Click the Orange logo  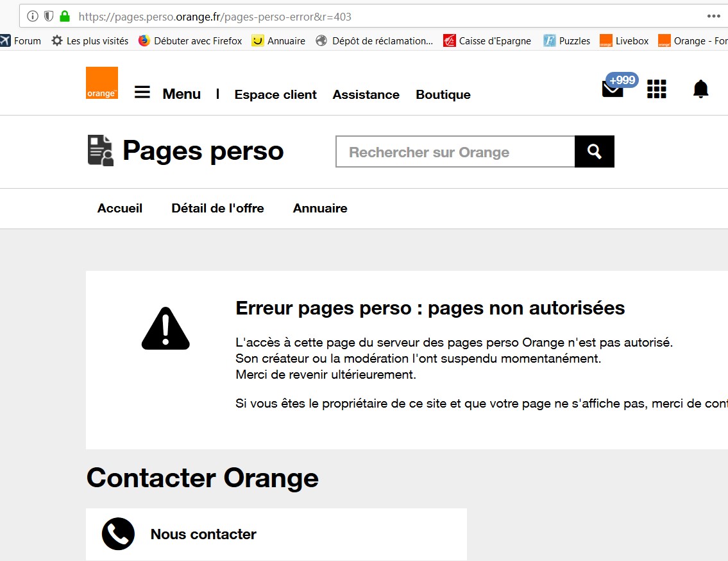(x=102, y=82)
